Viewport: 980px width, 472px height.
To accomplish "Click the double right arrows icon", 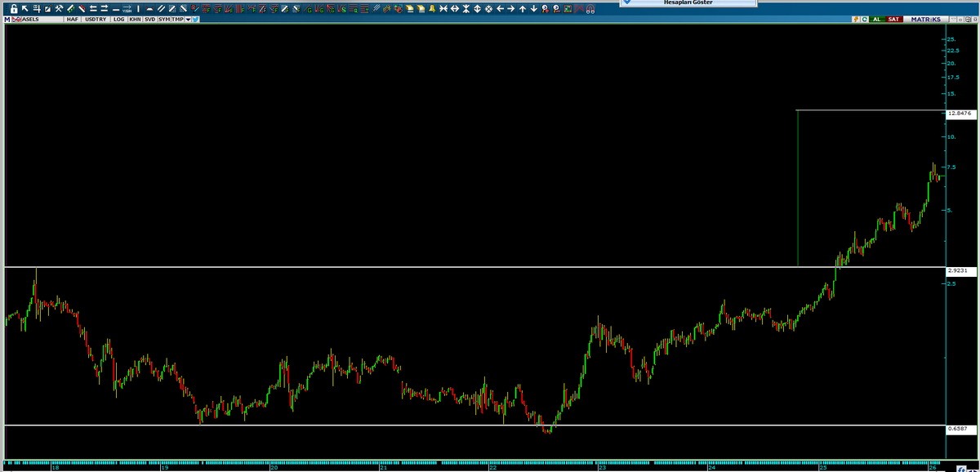I will [x=105, y=9].
